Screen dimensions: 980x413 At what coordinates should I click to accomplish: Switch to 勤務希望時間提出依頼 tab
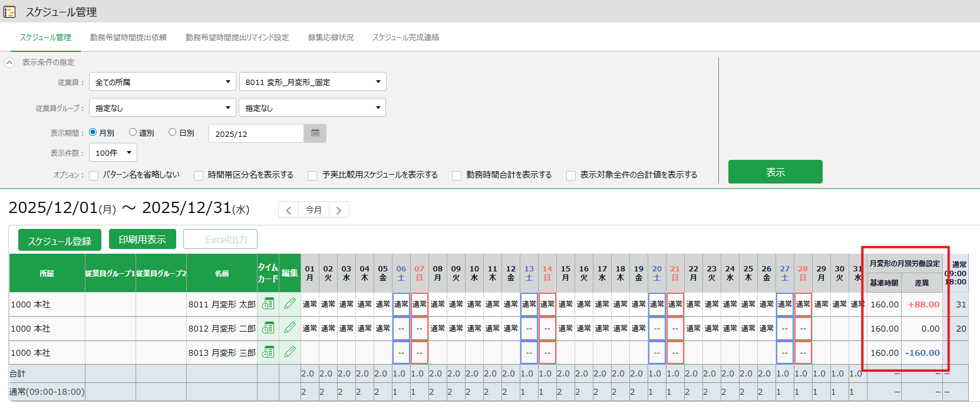click(x=128, y=37)
